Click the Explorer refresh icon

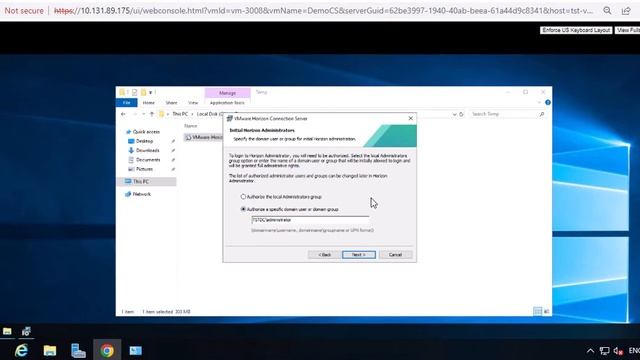461,114
